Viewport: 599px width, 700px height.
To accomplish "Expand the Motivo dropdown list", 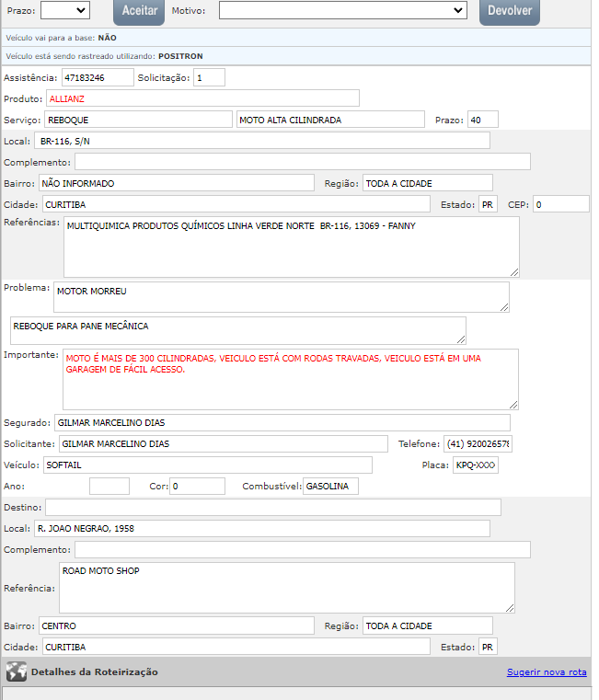I will tap(342, 10).
